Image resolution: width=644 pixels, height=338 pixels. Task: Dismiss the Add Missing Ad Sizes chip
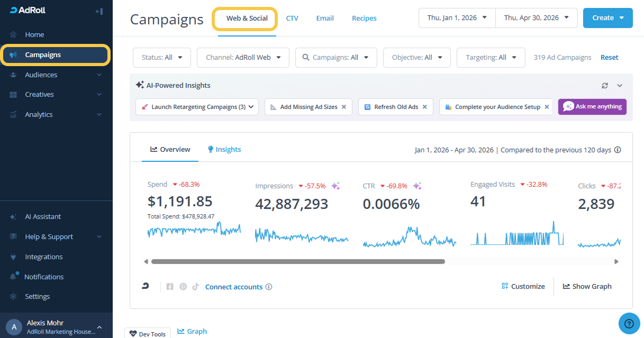(x=343, y=107)
